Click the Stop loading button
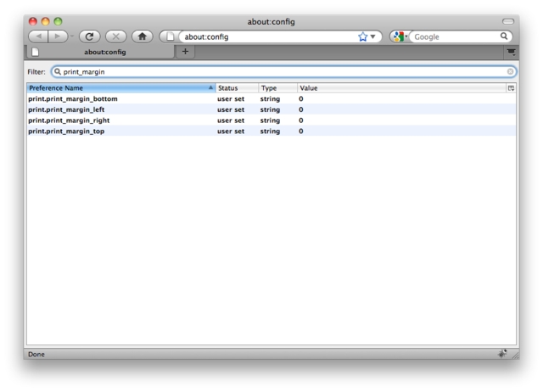Image resolution: width=543 pixels, height=392 pixels. tap(115, 36)
